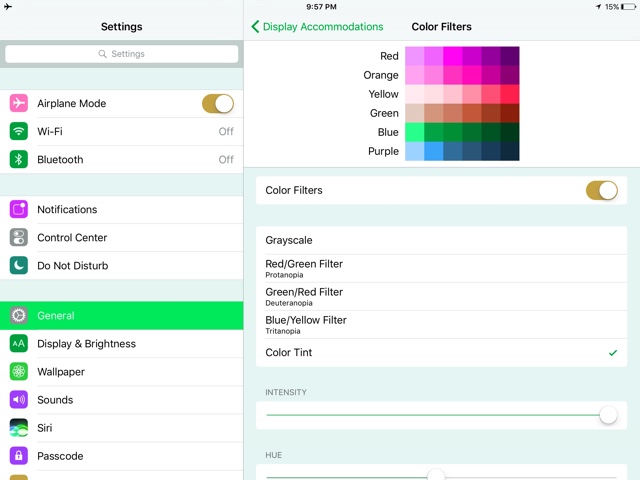
Task: Tap the battery icon in status bar
Action: tap(629, 7)
